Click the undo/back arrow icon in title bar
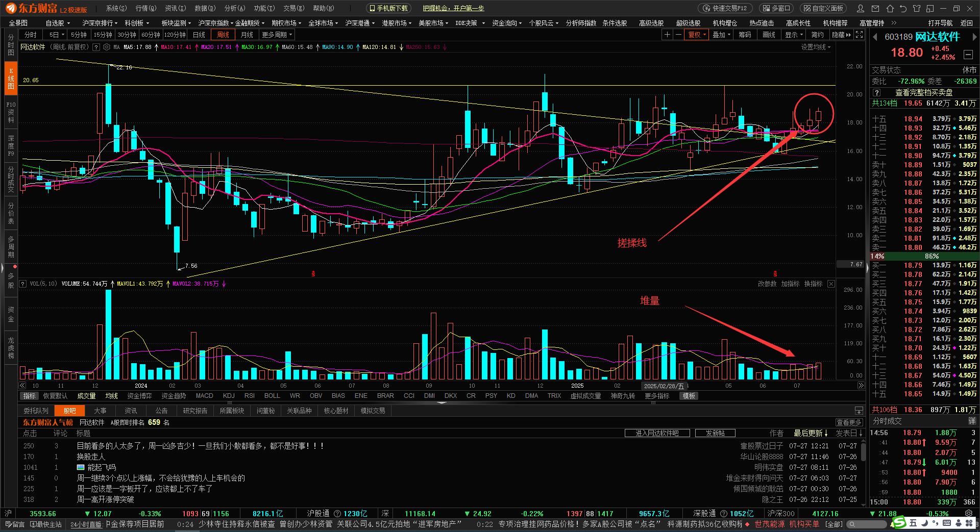980x532 pixels. pyautogui.click(x=903, y=8)
